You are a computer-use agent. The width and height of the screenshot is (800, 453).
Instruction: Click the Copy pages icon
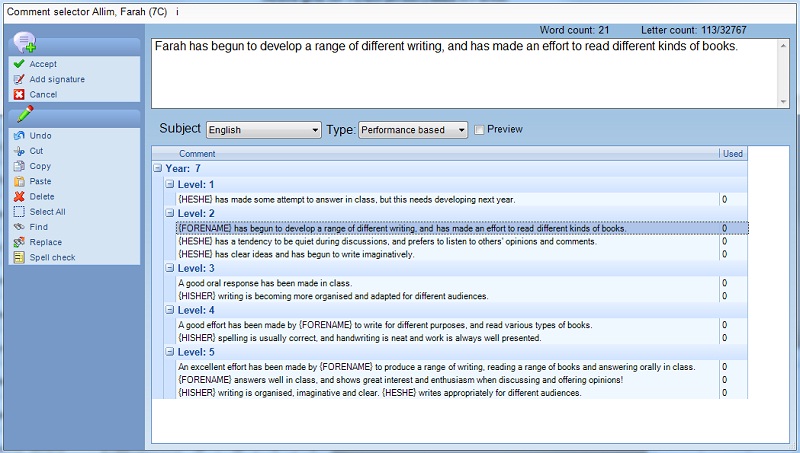coord(19,166)
